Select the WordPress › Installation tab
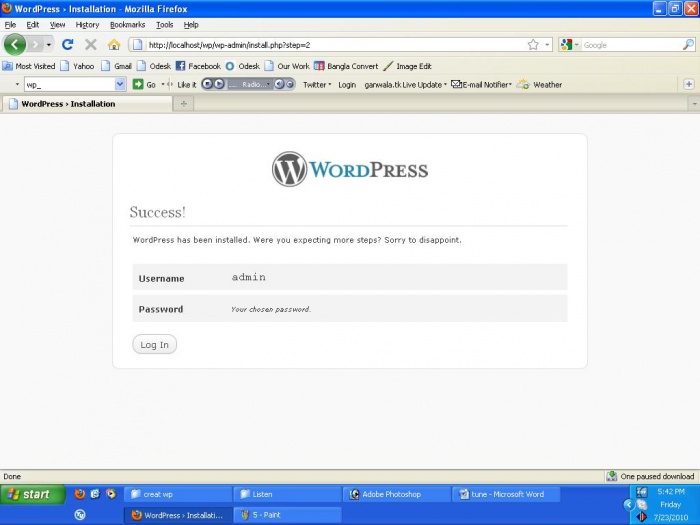700x525 pixels. (87, 104)
